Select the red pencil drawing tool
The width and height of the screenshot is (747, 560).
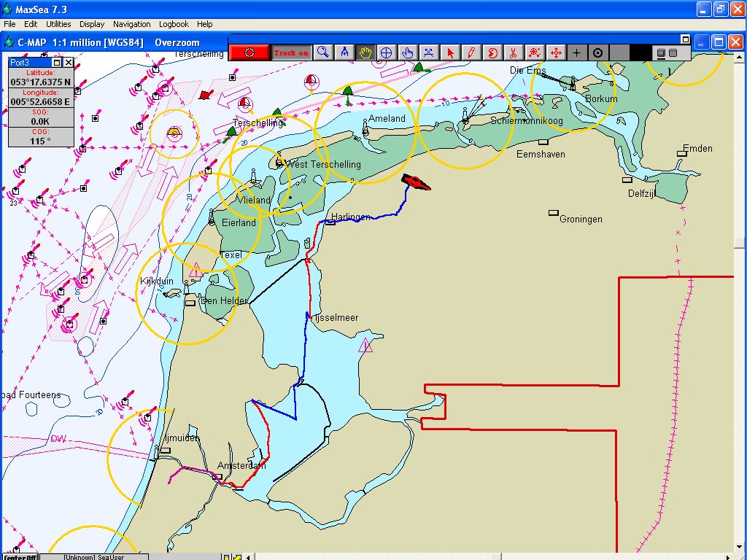click(x=471, y=52)
